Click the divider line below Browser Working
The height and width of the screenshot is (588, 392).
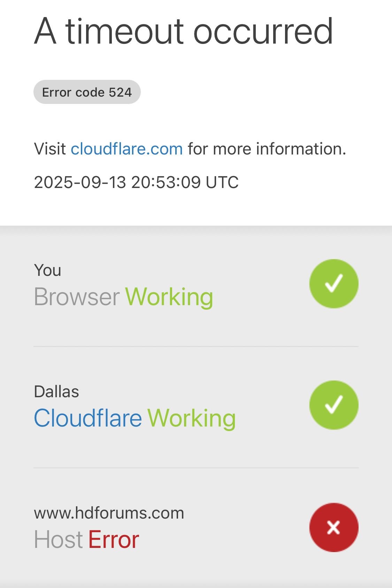[196, 346]
